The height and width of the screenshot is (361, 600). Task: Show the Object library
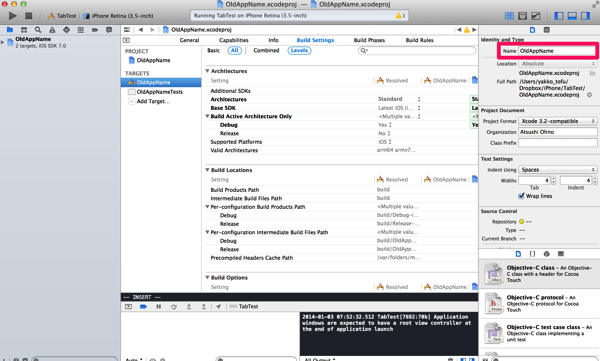click(546, 254)
